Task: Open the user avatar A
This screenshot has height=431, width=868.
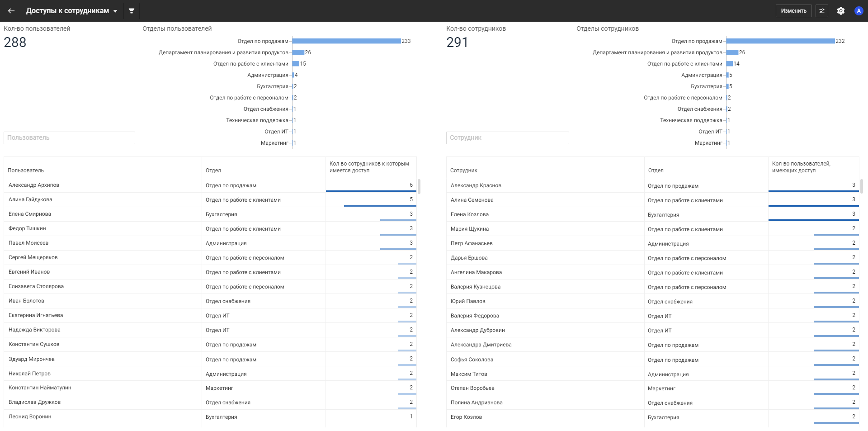Action: pos(859,11)
